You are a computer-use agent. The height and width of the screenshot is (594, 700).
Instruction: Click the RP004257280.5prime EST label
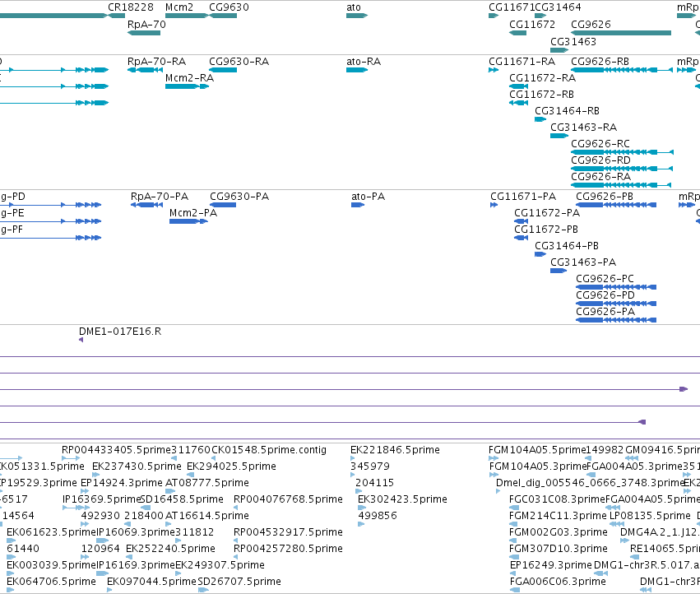pos(288,549)
